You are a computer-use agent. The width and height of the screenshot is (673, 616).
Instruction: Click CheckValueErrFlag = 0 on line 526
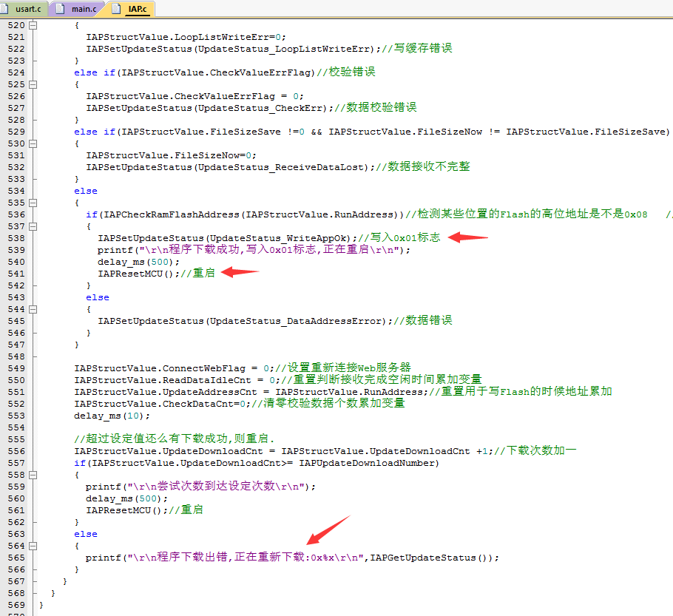[x=237, y=96]
